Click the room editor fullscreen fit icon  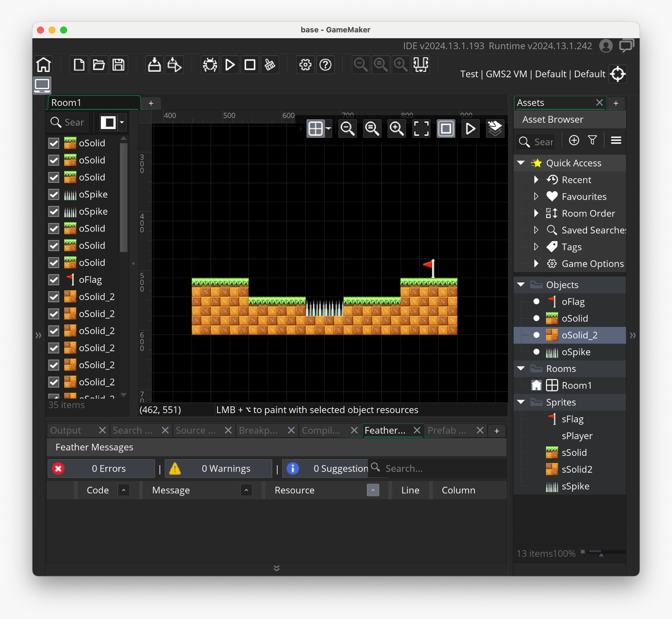(421, 129)
